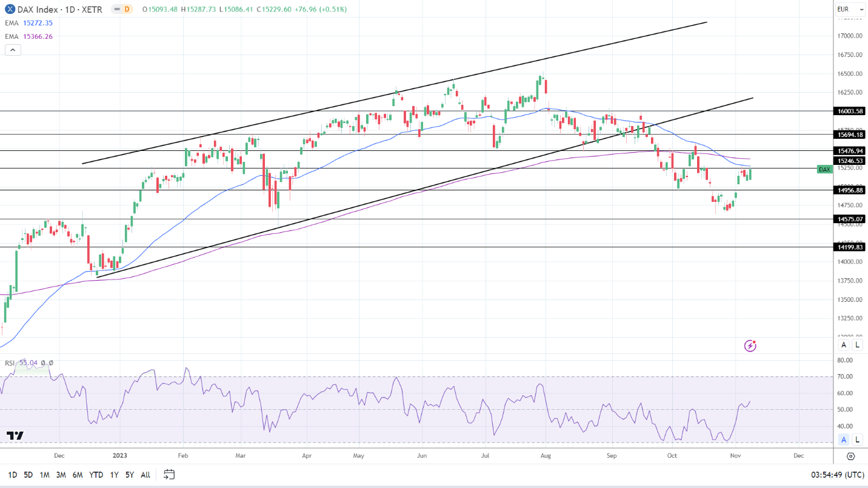Select the 5D time range

(x=28, y=475)
